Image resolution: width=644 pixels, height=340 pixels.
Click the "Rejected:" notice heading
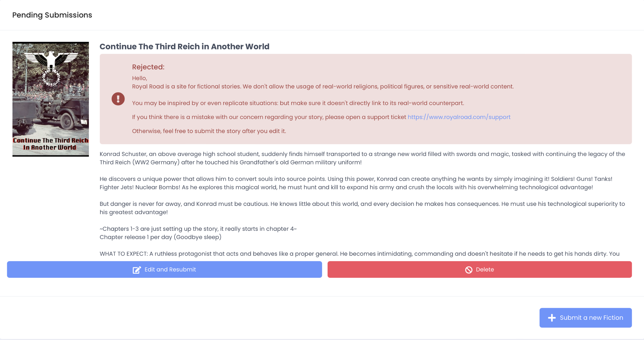pos(148,67)
